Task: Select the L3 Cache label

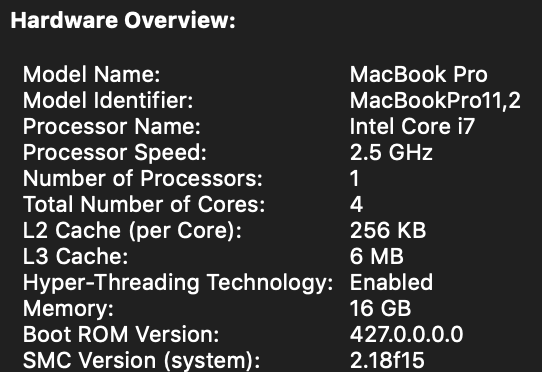Action: coord(75,257)
